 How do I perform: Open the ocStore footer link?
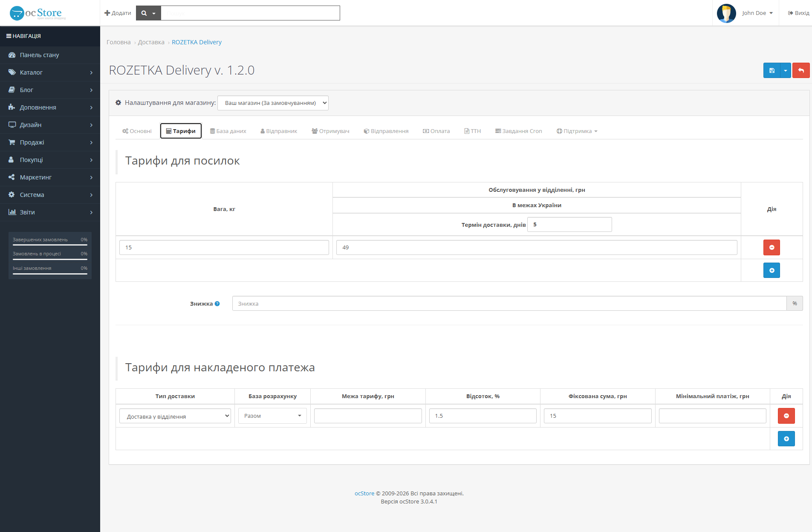click(364, 493)
